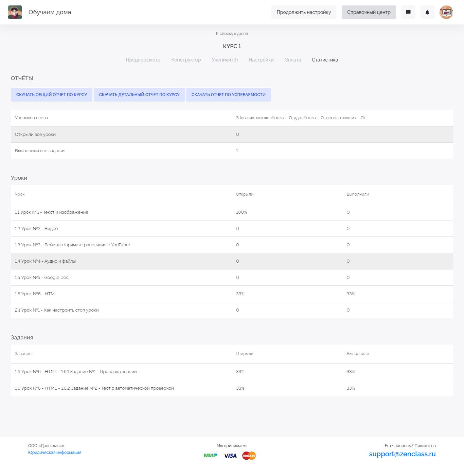Viewport: 464px width, 476px height.
Task: Open the Справочный центр button
Action: (369, 12)
